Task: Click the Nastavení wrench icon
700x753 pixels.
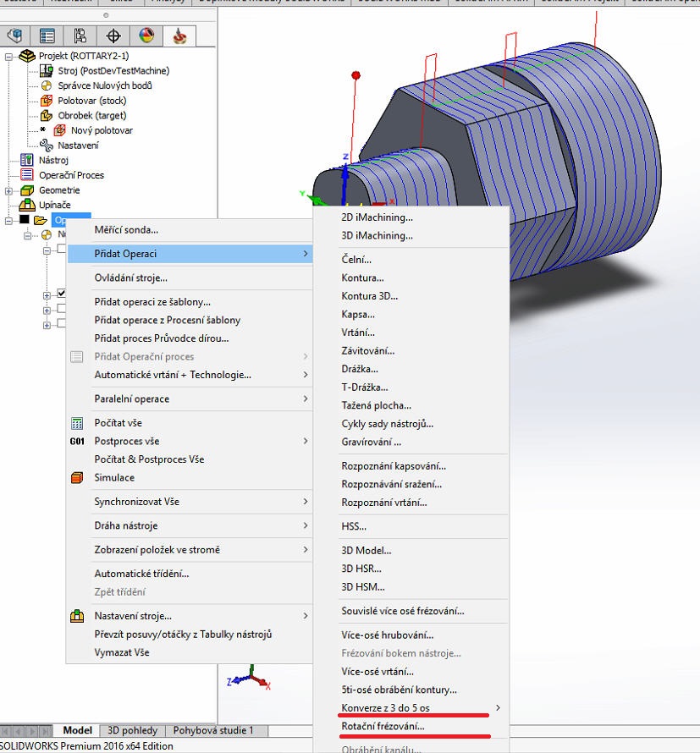Action: click(x=47, y=146)
